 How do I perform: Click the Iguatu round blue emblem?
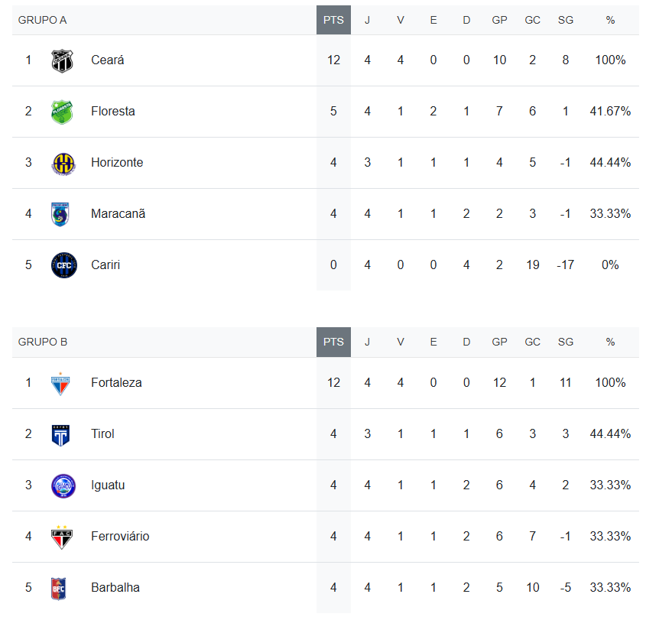(x=63, y=486)
